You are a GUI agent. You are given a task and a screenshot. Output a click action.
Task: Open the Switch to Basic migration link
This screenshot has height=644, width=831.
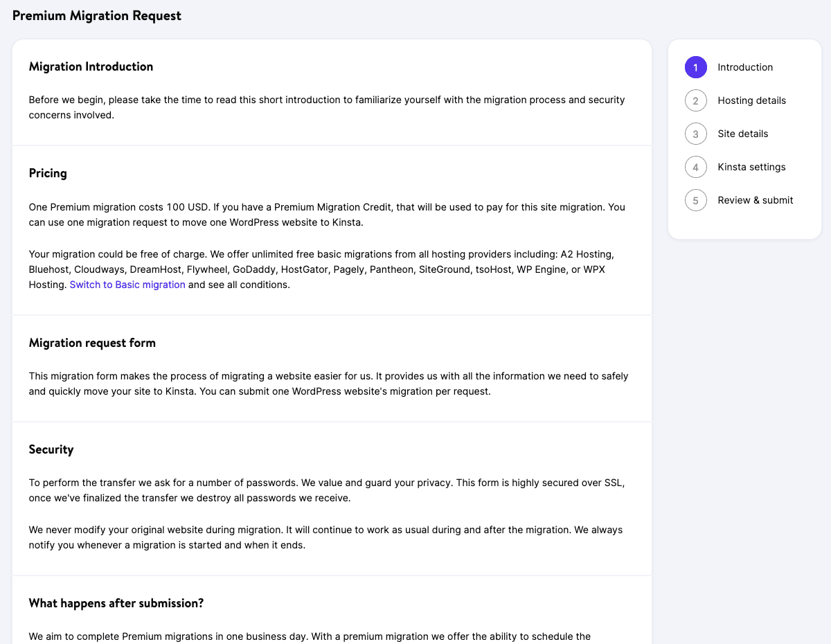[127, 284]
